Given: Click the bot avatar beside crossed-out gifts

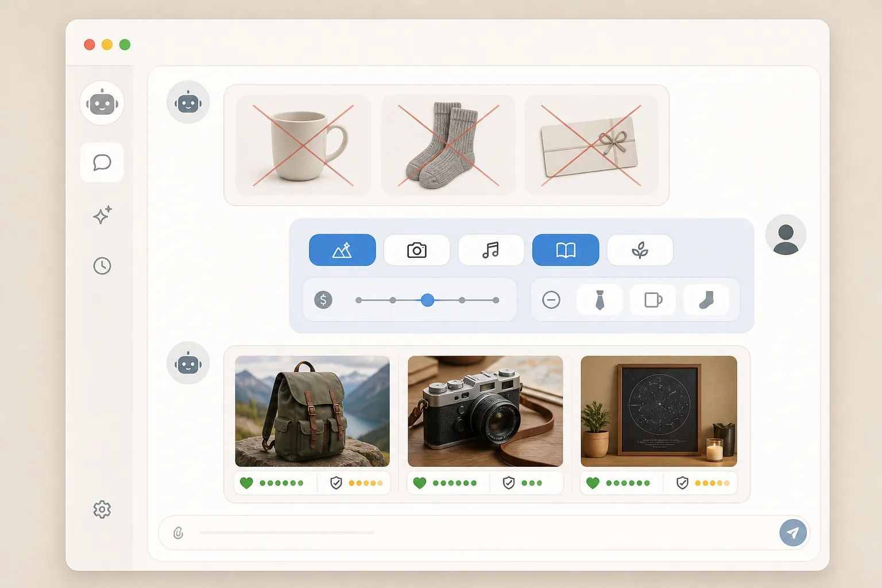Looking at the screenshot, I should pyautogui.click(x=188, y=102).
